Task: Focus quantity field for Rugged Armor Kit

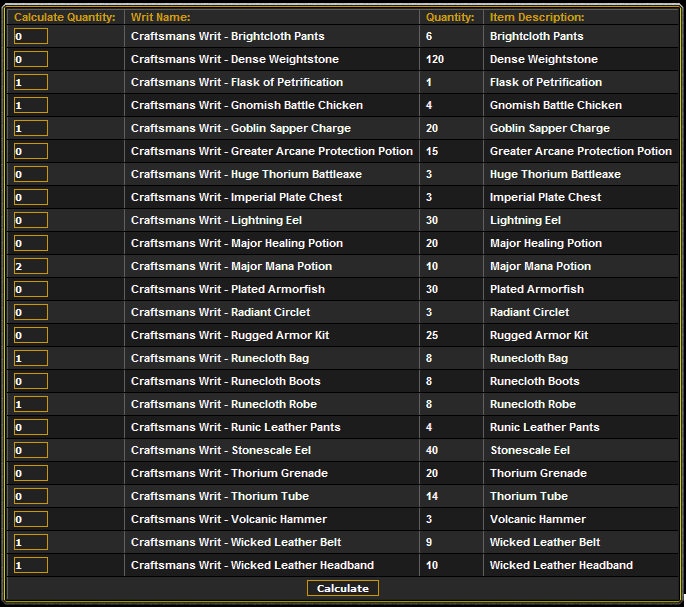Action: 31,335
